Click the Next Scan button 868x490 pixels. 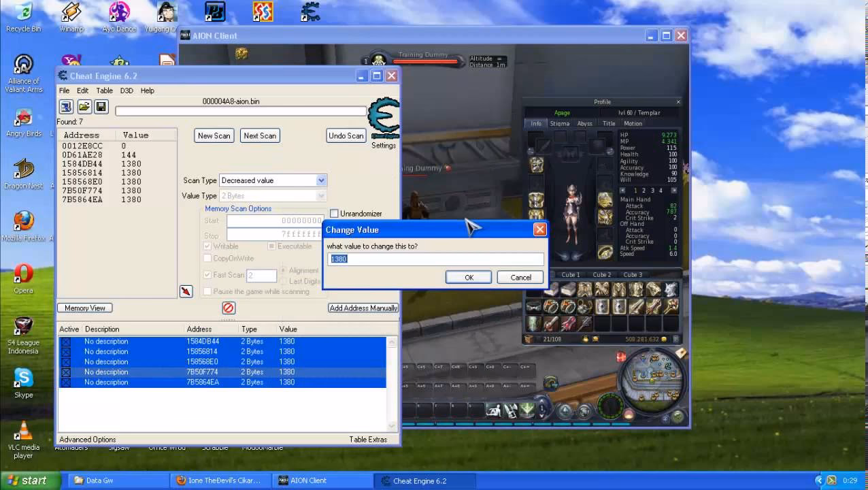click(260, 135)
